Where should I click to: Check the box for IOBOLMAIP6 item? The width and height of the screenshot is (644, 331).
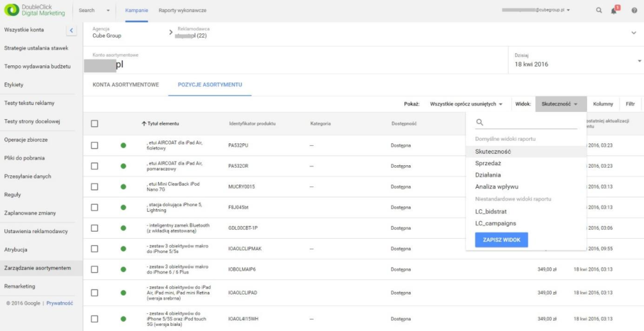[94, 269]
